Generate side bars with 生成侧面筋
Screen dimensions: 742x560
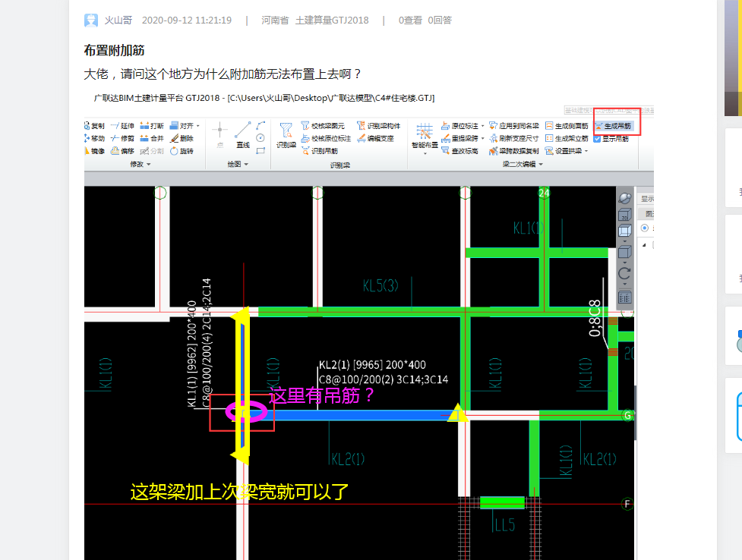(567, 126)
